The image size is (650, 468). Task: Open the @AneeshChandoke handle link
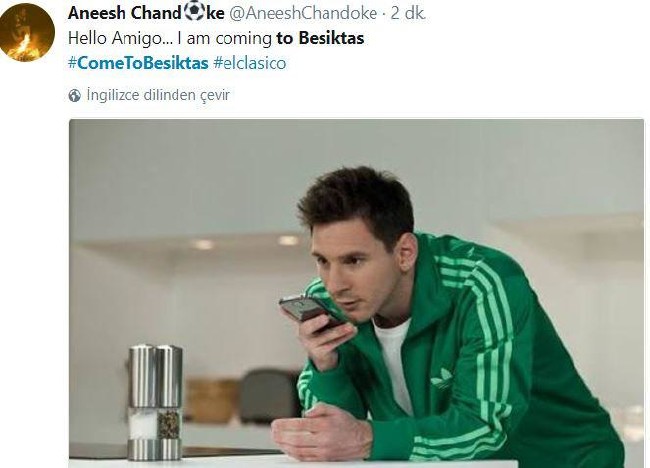tap(303, 13)
